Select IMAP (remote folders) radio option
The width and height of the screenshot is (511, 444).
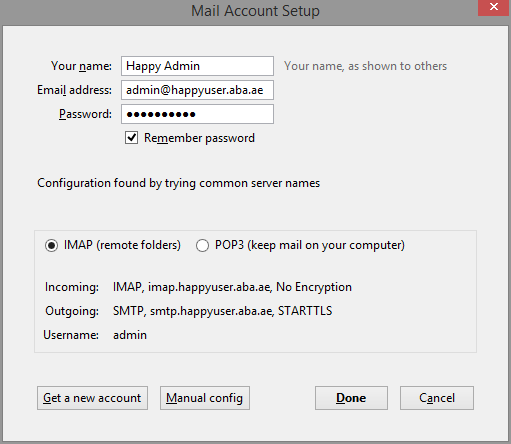pyautogui.click(x=52, y=246)
